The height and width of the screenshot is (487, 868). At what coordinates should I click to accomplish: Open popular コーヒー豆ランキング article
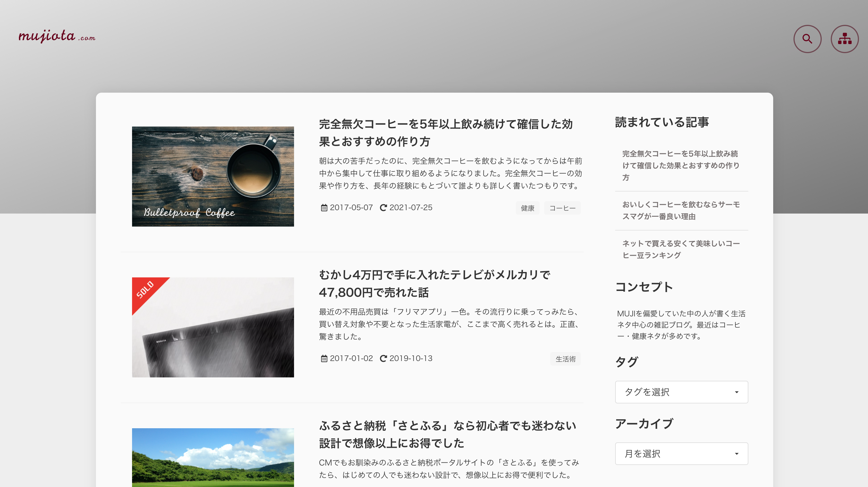[681, 249]
